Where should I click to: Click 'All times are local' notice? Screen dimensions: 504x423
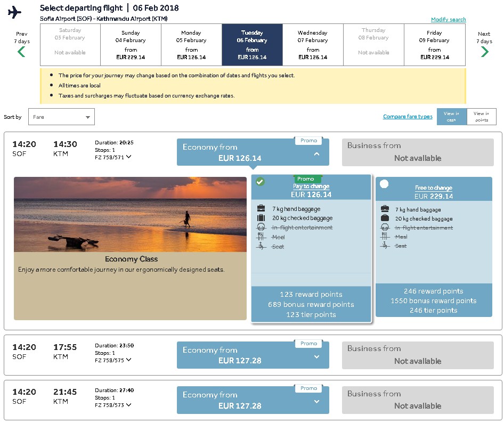[79, 85]
